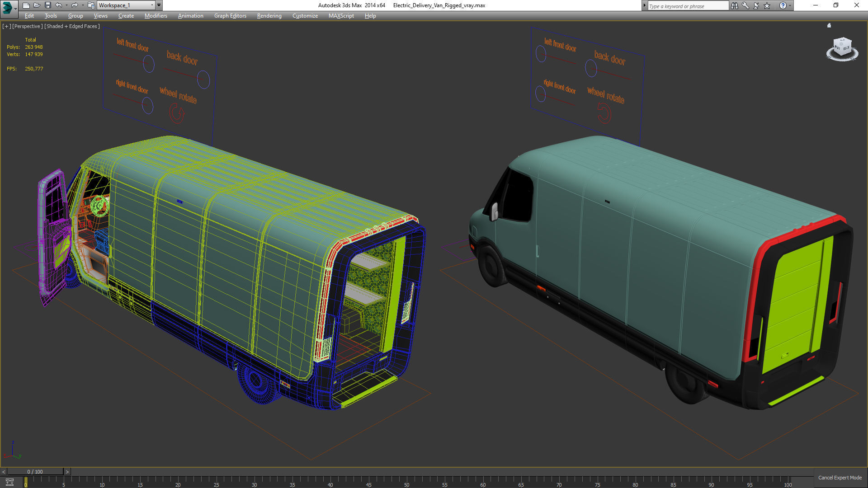868x488 pixels.
Task: Open the [Shaded + Edged Faces] shading menu
Action: click(x=72, y=26)
